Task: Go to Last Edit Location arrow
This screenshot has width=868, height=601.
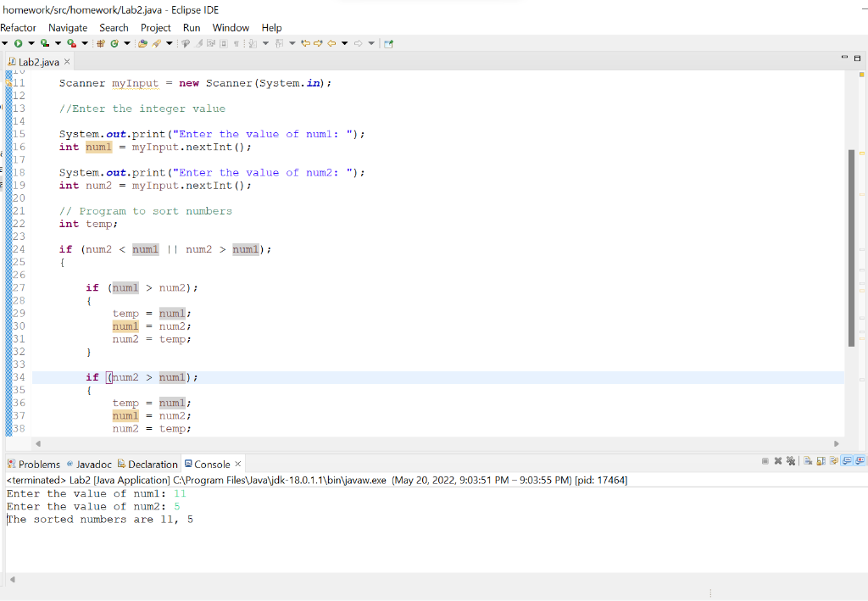Action: (305, 43)
